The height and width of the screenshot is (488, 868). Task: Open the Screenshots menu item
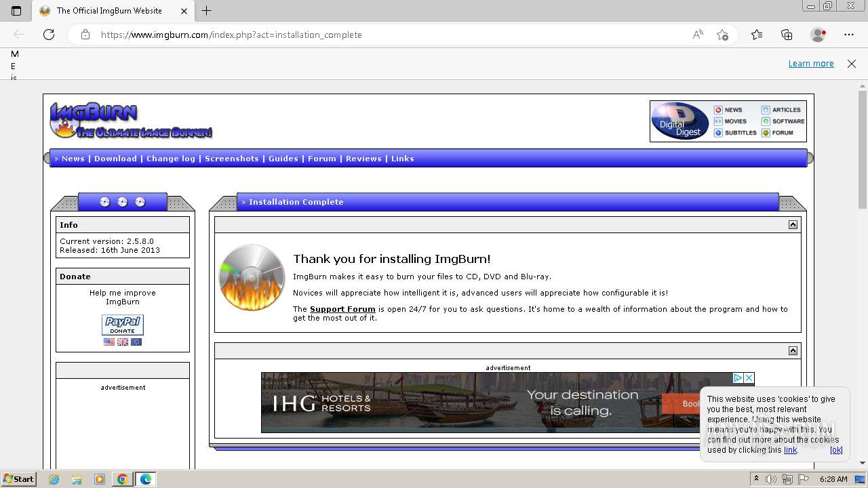pos(232,159)
